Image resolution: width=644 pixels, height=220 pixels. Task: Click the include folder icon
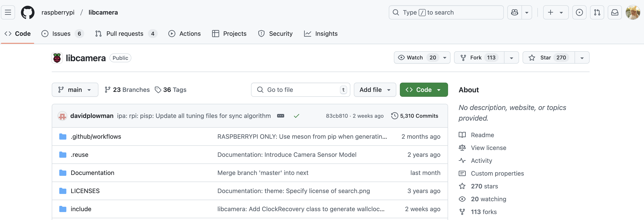(63, 209)
